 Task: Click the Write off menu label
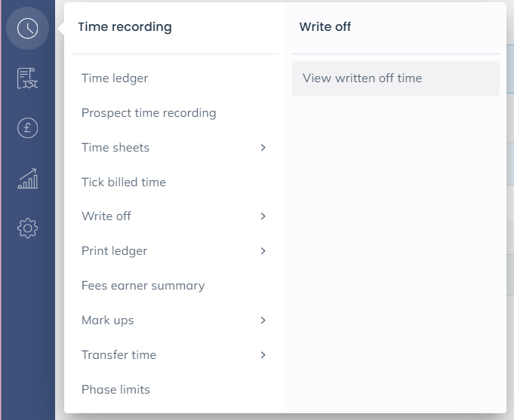click(106, 216)
